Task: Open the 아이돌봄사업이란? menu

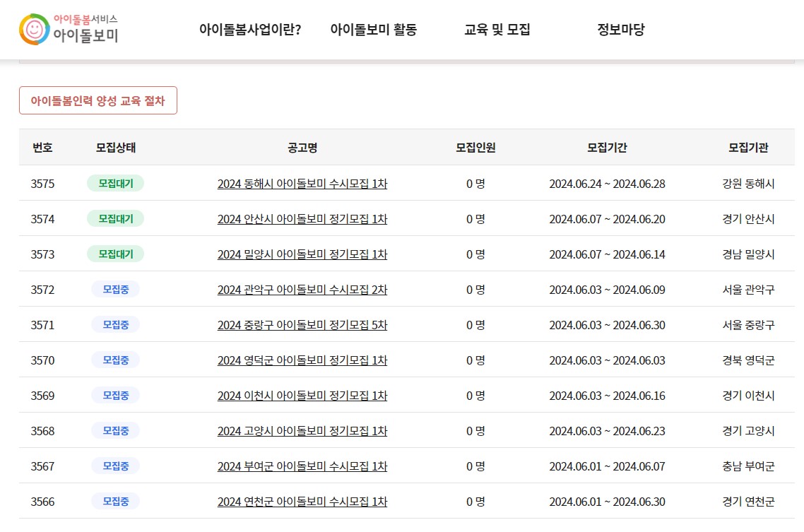Action: [249, 29]
